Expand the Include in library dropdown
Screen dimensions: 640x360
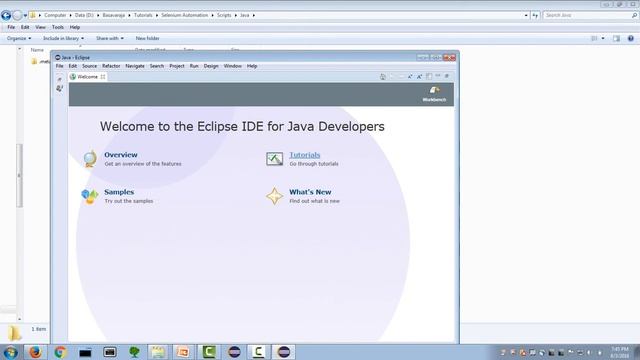click(63, 38)
